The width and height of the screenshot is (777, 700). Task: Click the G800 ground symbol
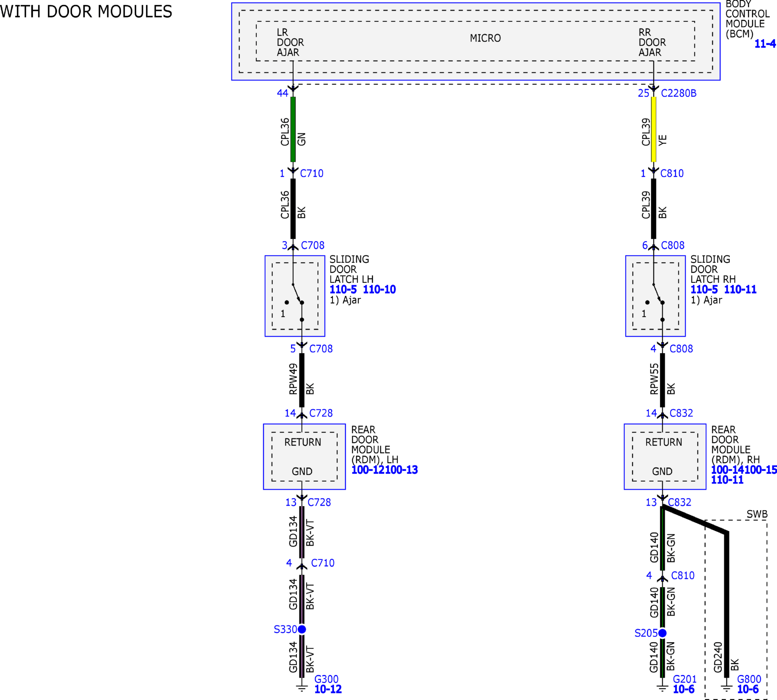727,688
